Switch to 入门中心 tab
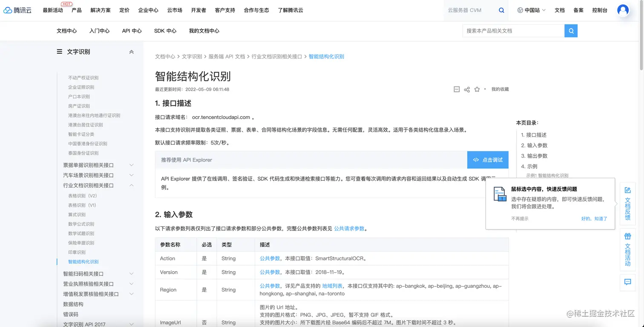The height and width of the screenshot is (327, 644). tap(100, 31)
